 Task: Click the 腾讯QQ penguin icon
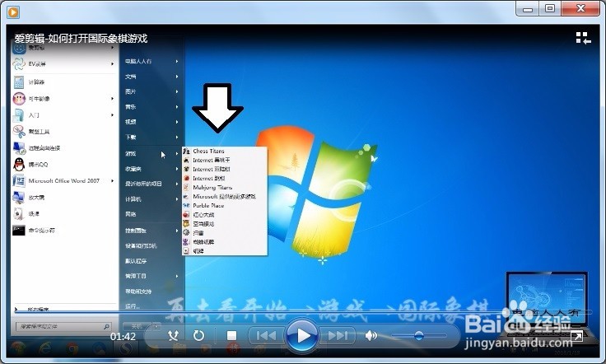tap(19, 165)
